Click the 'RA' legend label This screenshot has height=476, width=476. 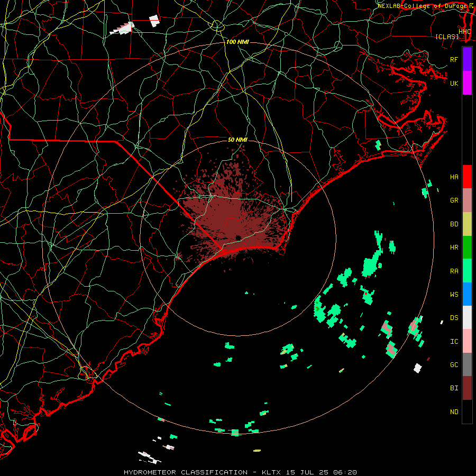pos(454,271)
